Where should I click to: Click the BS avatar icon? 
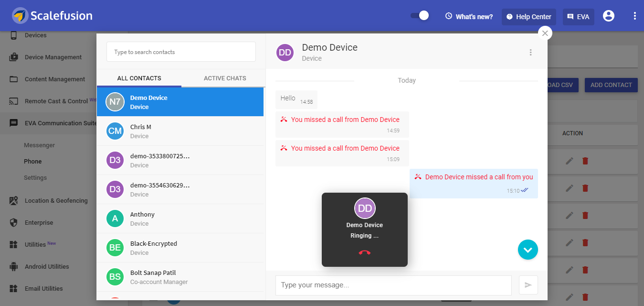115,277
